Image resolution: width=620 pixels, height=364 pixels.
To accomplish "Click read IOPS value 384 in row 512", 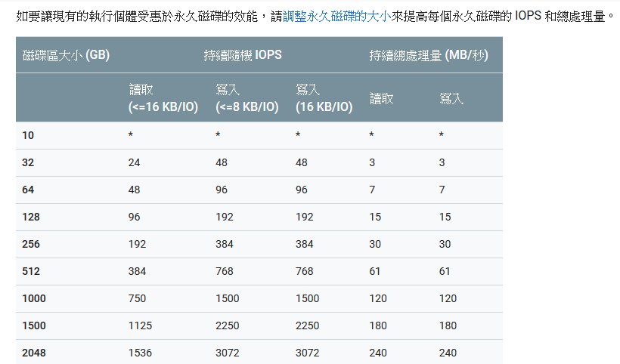I will pyautogui.click(x=137, y=271).
